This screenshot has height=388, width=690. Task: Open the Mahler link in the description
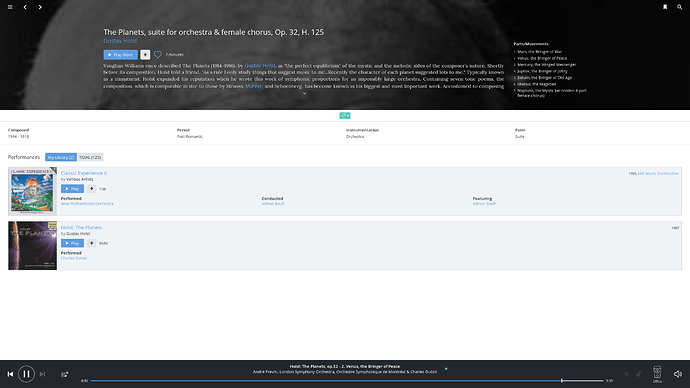click(x=253, y=86)
